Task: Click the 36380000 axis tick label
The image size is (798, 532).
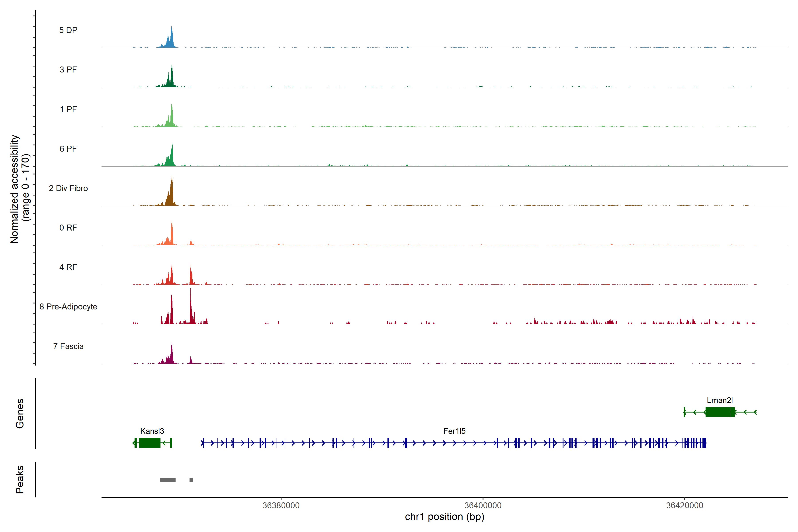Action: coord(281,505)
